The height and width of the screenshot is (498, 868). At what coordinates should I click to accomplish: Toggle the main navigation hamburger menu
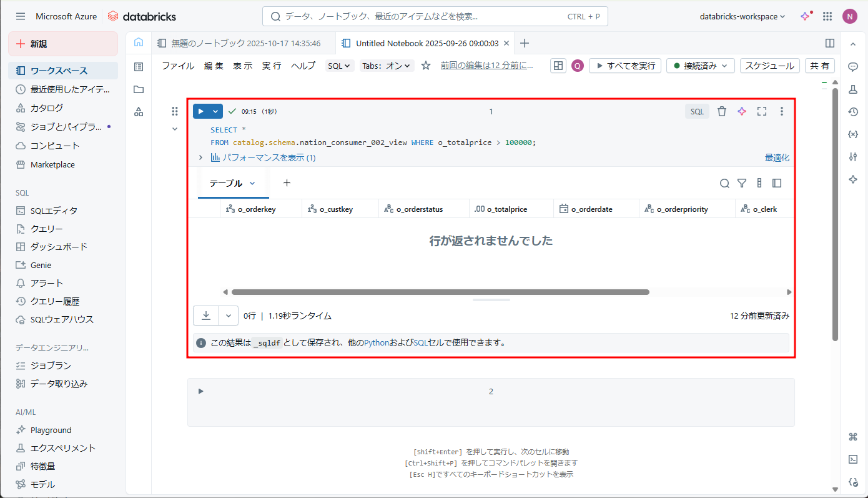pyautogui.click(x=21, y=17)
